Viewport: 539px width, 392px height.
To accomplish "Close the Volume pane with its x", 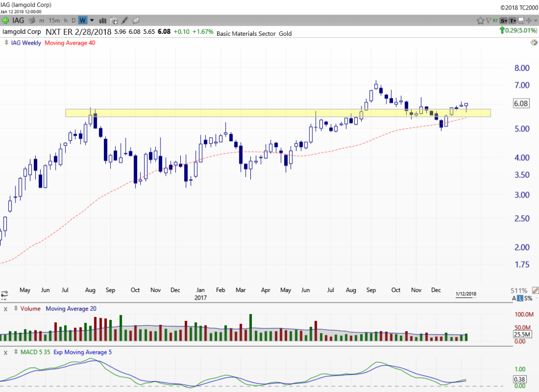I will 5,309.
